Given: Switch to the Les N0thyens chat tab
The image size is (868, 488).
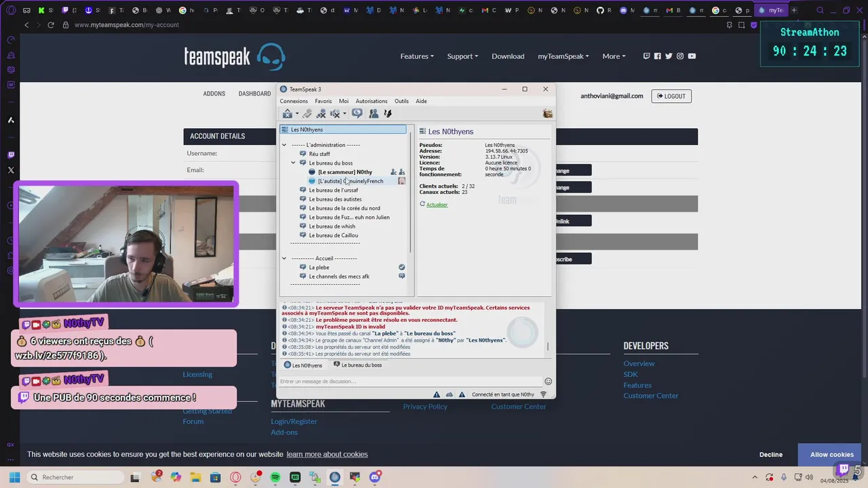Looking at the screenshot, I should pos(303,365).
